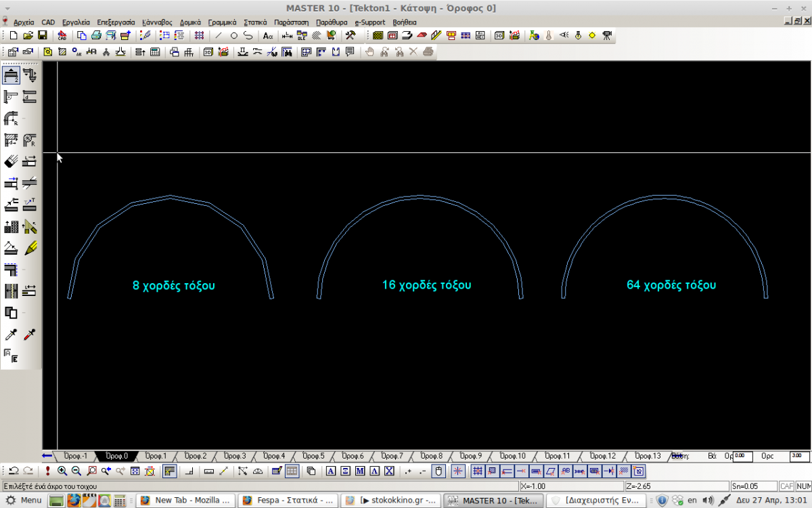812x508 pixels.
Task: Select the line drawing tool
Action: (219, 35)
